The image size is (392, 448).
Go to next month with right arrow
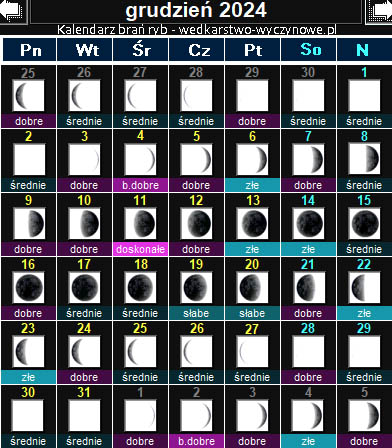click(x=379, y=11)
